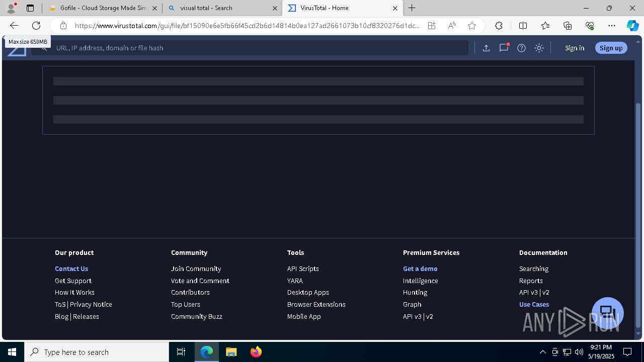Close the Gofile tab

[x=155, y=8]
